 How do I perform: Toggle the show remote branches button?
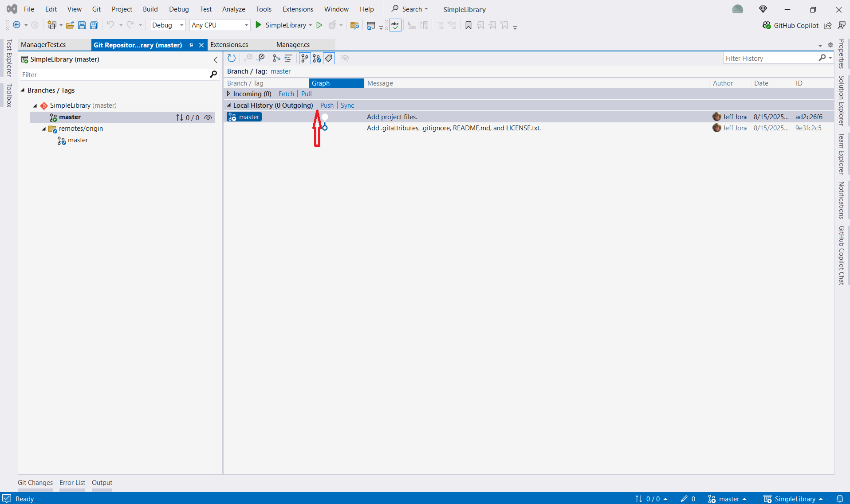tap(317, 58)
